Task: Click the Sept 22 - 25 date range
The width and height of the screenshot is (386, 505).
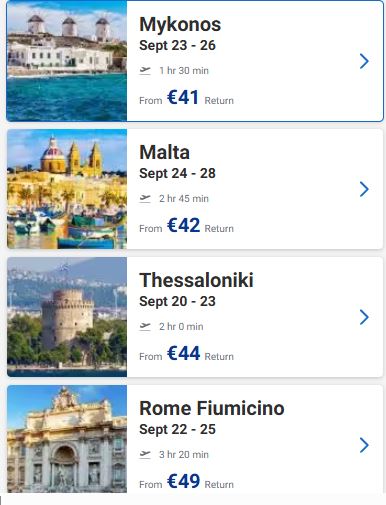Action: coord(177,429)
